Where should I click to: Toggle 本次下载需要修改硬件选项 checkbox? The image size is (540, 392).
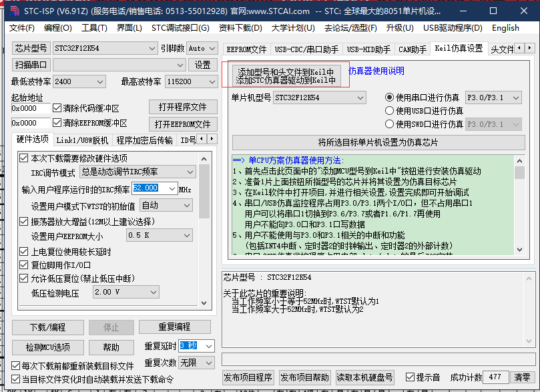point(24,158)
